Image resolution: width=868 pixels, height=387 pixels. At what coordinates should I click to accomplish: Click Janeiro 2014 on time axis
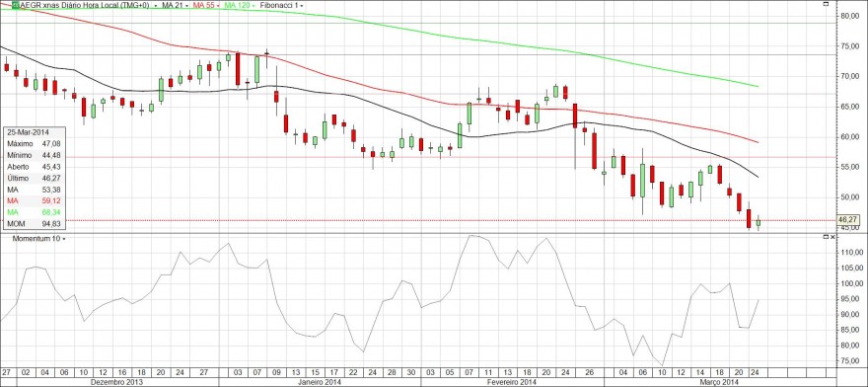[320, 382]
